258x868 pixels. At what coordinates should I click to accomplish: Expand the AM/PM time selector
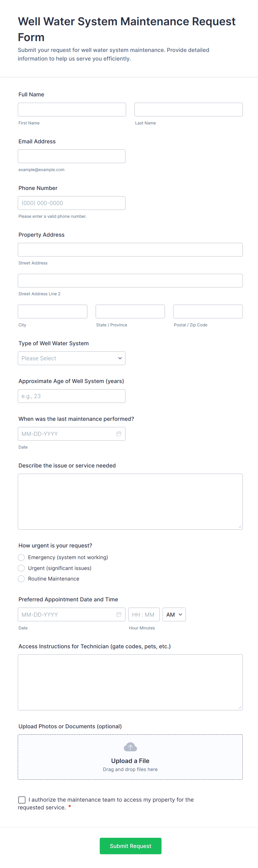174,614
